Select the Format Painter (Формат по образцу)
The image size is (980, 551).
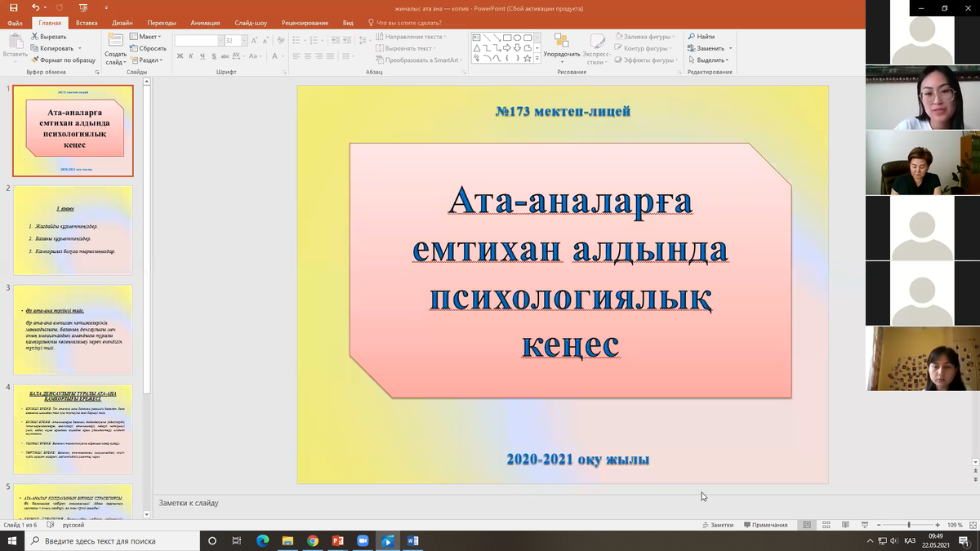(62, 60)
